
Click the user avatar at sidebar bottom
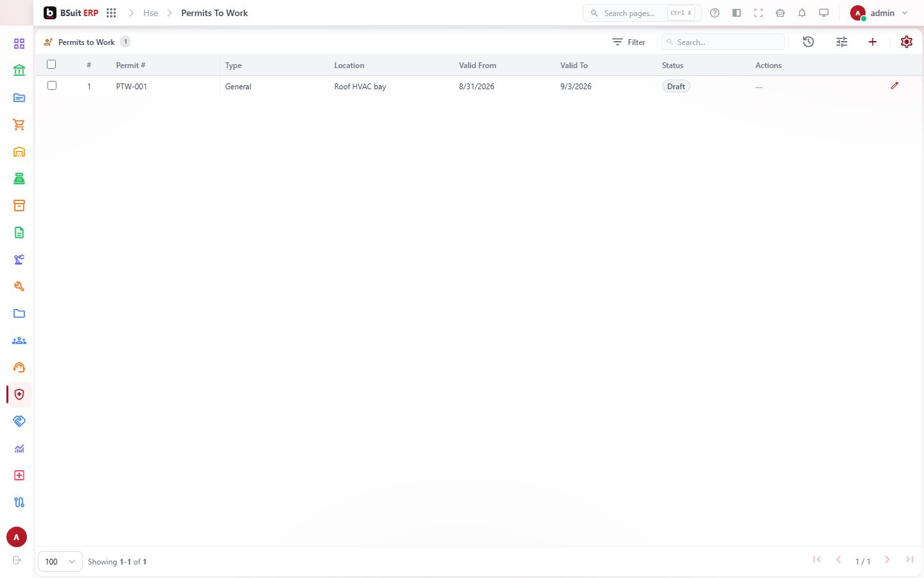17,537
